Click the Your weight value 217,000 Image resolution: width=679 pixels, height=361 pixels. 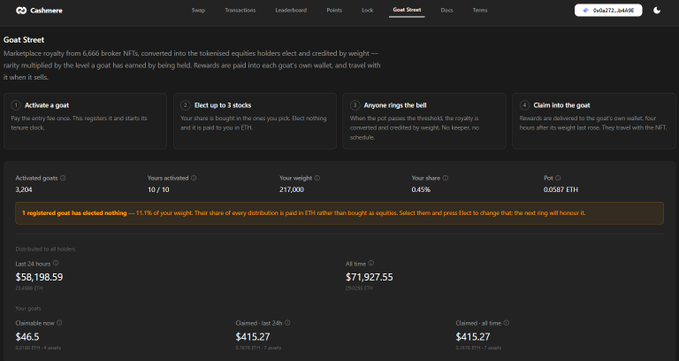click(291, 190)
